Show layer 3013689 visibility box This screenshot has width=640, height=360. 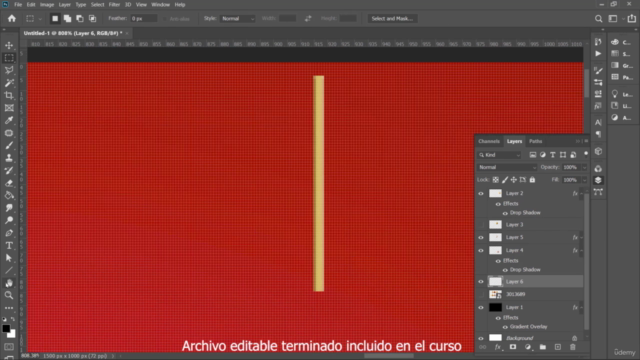pos(481,294)
